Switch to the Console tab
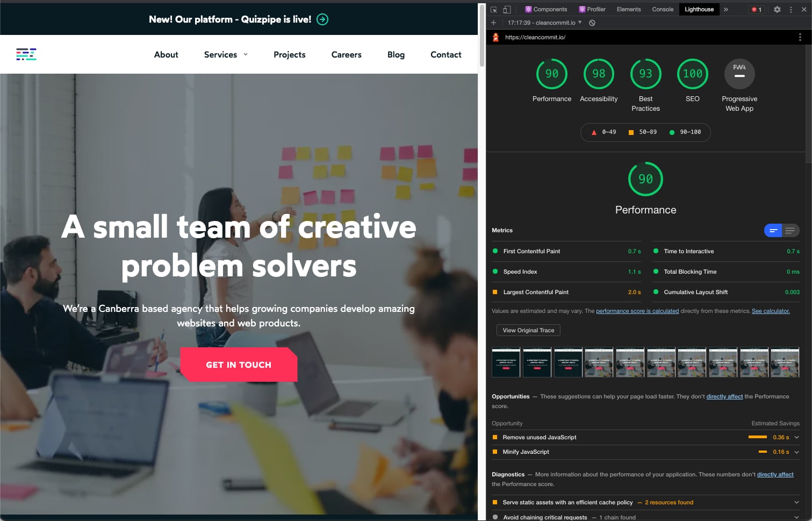 pos(663,9)
